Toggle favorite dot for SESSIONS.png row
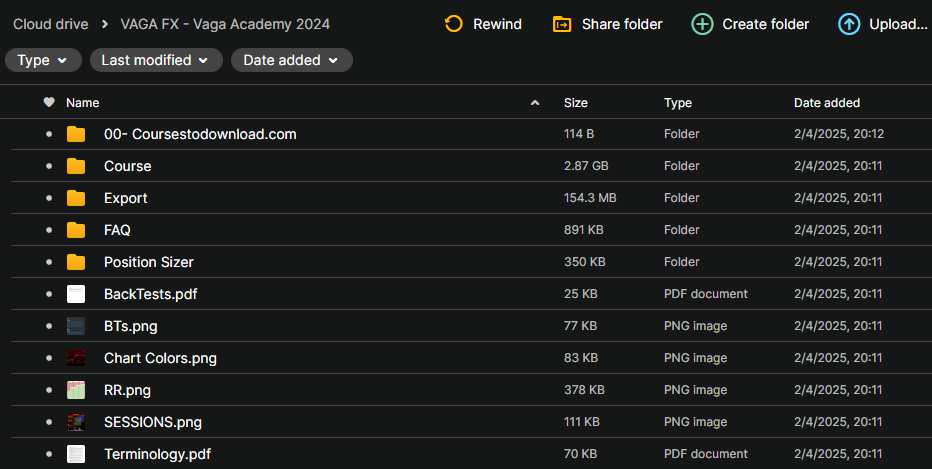 coord(49,422)
